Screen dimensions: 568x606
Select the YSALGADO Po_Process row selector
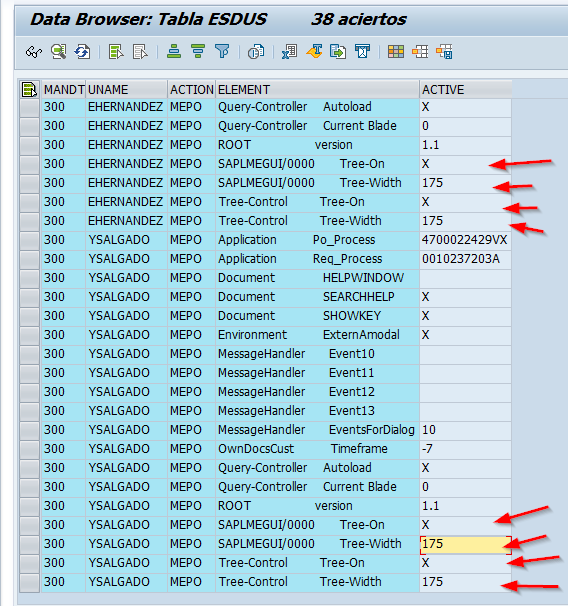pos(29,240)
